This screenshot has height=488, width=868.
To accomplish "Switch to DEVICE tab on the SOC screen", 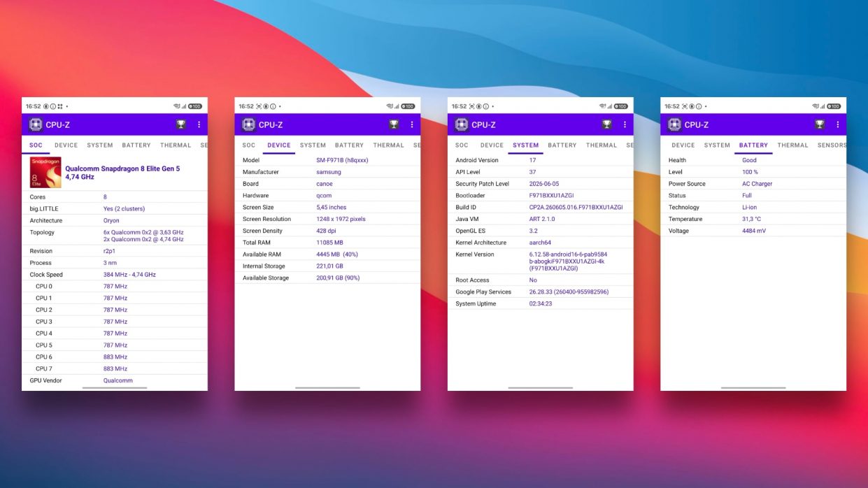I will [x=66, y=145].
